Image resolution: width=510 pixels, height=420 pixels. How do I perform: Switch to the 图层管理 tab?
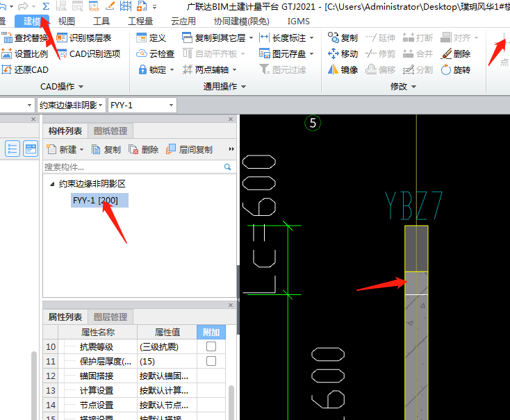[110, 317]
